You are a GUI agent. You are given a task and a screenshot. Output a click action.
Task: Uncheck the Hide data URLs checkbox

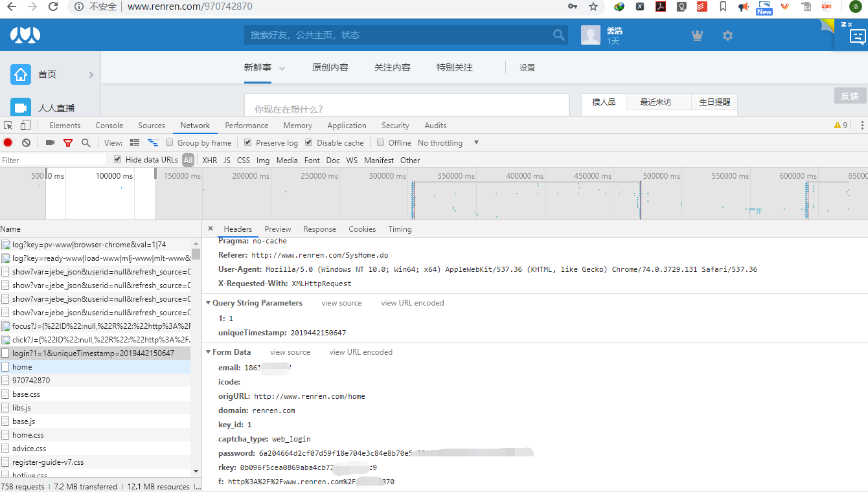click(117, 159)
